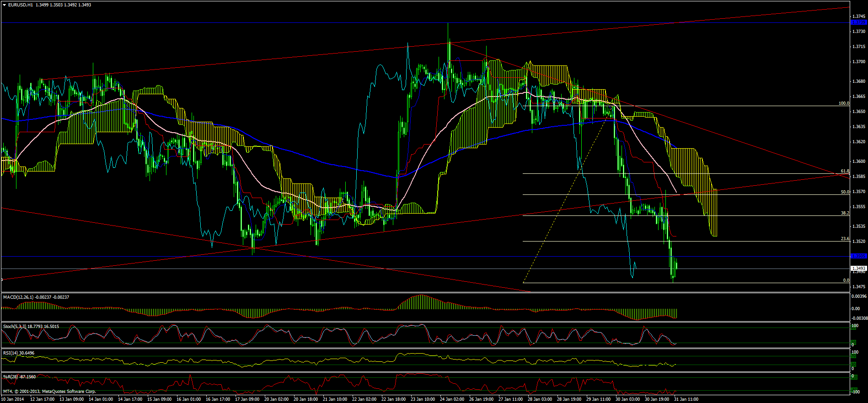The width and height of the screenshot is (868, 403).
Task: Click the Fibonacci 50.0 level label
Action: click(845, 192)
